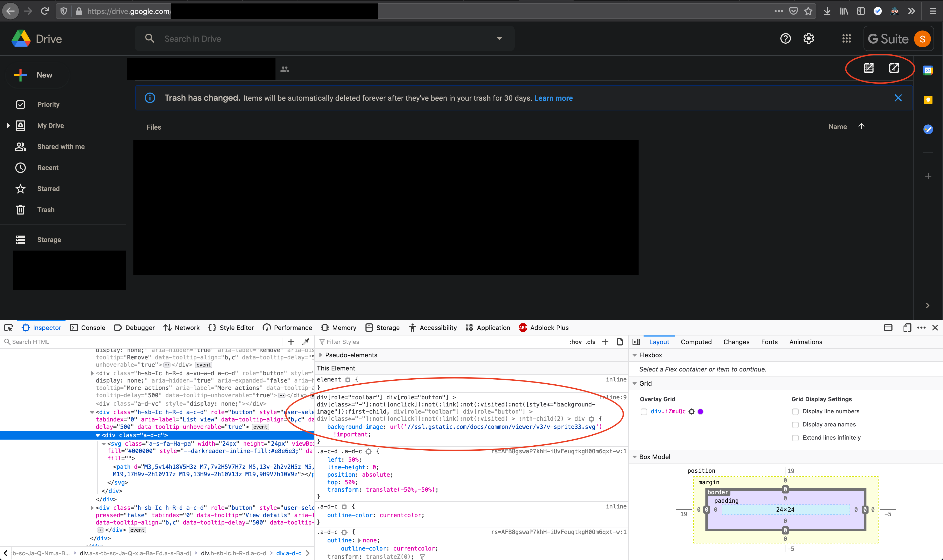
Task: Select the element picker tool in Inspector
Action: [8, 328]
